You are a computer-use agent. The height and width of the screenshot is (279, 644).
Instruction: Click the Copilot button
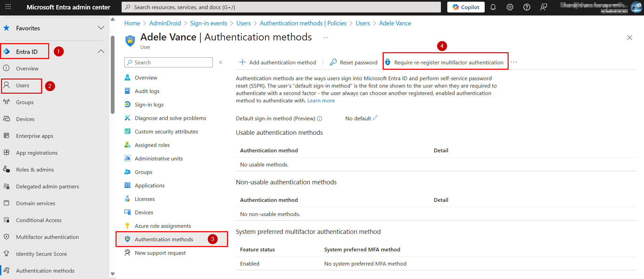tap(466, 7)
